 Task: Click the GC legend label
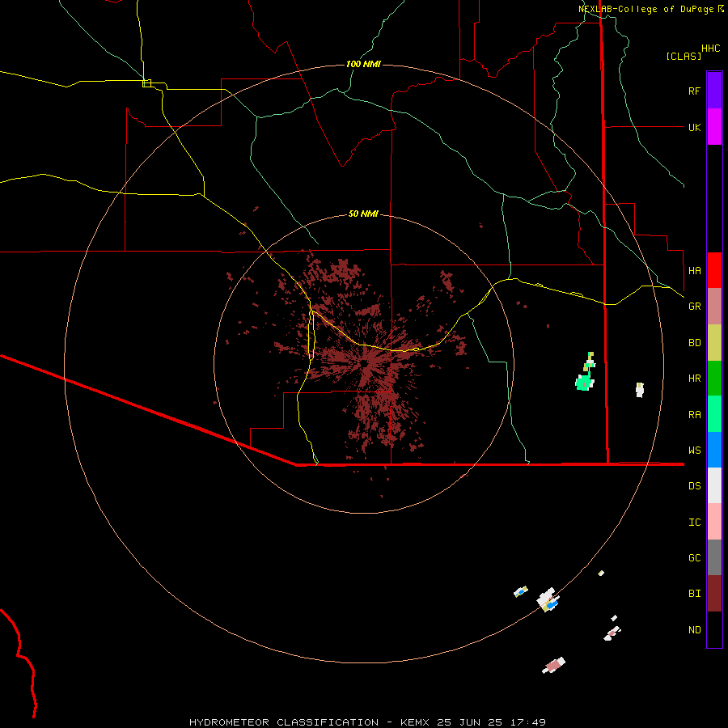(x=694, y=557)
